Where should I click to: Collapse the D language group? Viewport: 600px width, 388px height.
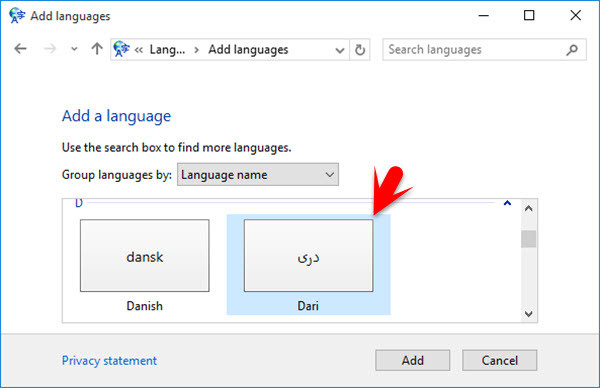click(507, 203)
